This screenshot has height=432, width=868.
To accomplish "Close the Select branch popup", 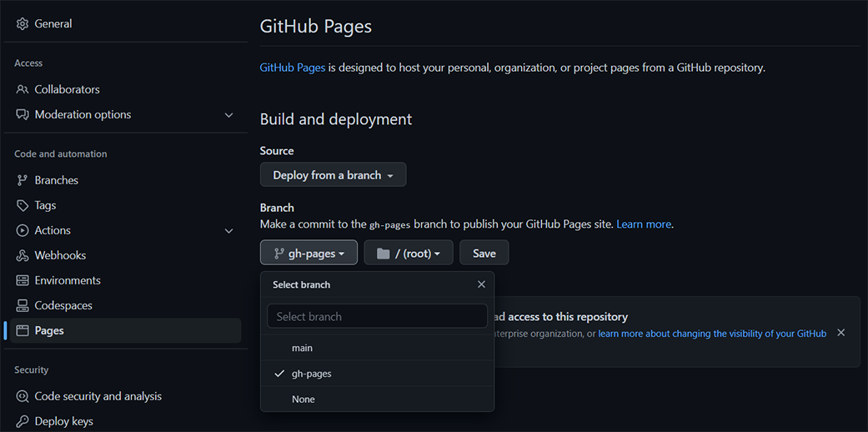I will click(481, 284).
